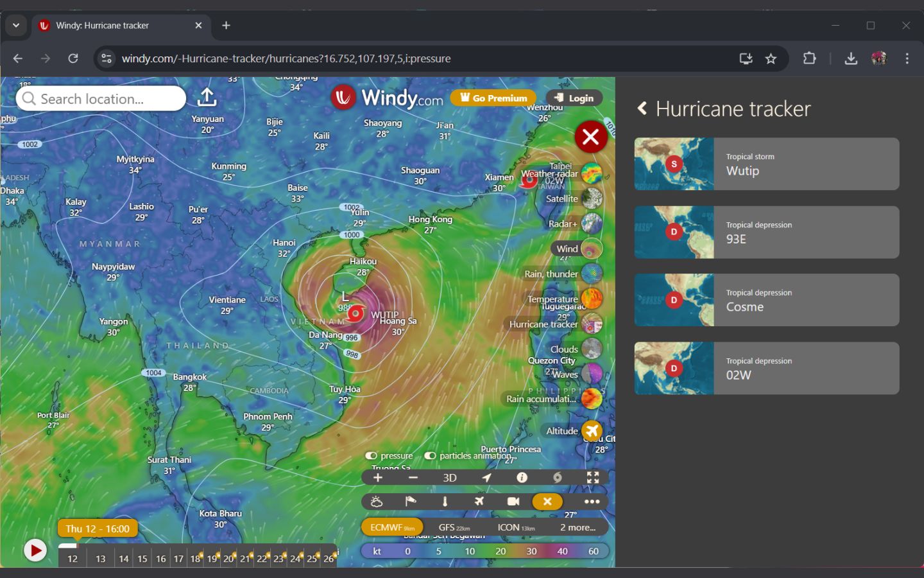Expand the '2 more...' forecast models
The height and width of the screenshot is (578, 924).
577,527
